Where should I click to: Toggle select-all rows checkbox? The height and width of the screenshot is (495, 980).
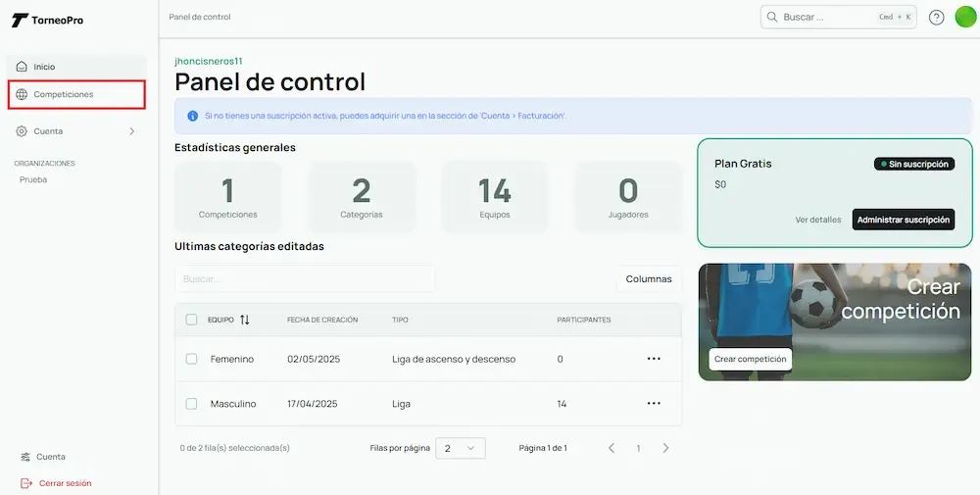pyautogui.click(x=191, y=320)
